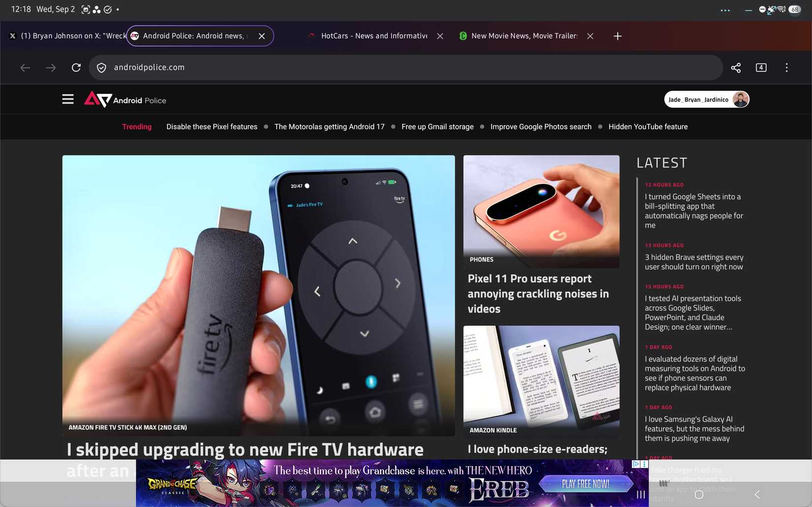Open Disable these Pixel features link

pyautogui.click(x=212, y=126)
